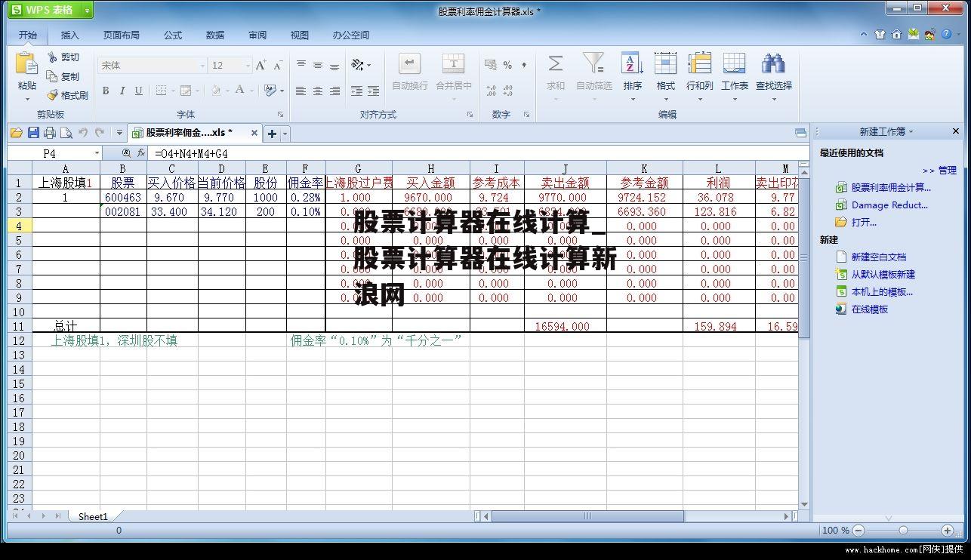
Task: Select the Sheet1 worksheet tab
Action: 93,516
